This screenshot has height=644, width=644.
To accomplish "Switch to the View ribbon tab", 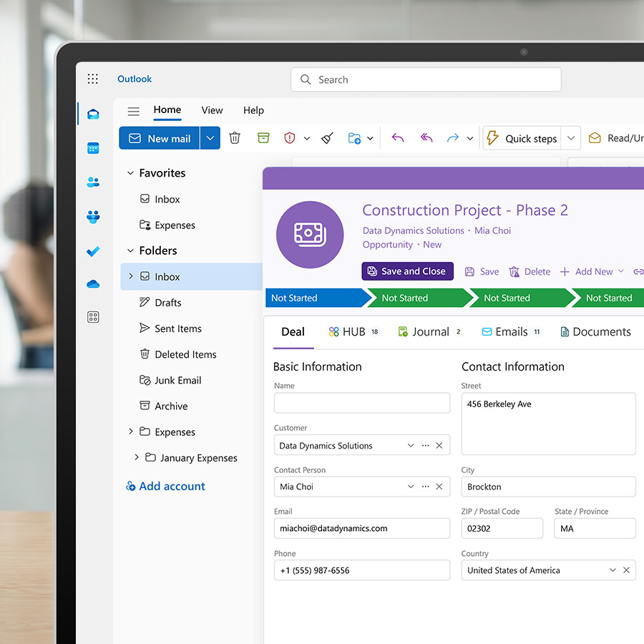I will pyautogui.click(x=212, y=110).
